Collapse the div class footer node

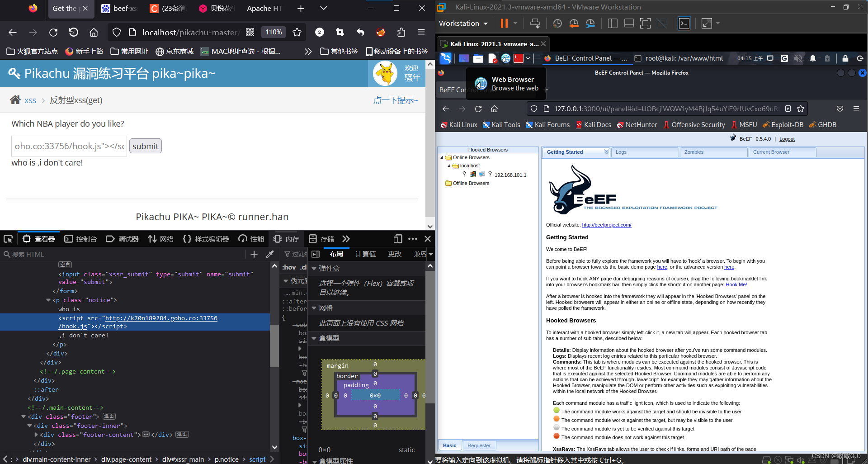tap(24, 417)
